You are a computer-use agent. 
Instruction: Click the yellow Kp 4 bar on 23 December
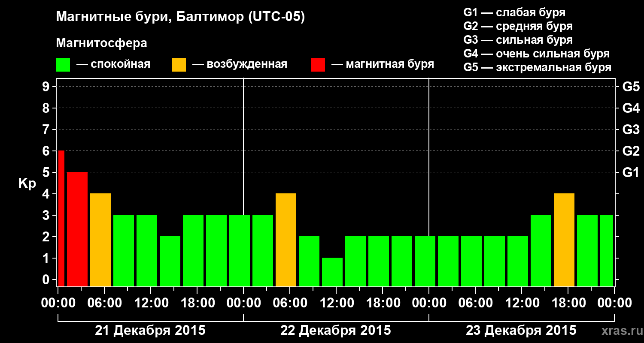coord(564,240)
